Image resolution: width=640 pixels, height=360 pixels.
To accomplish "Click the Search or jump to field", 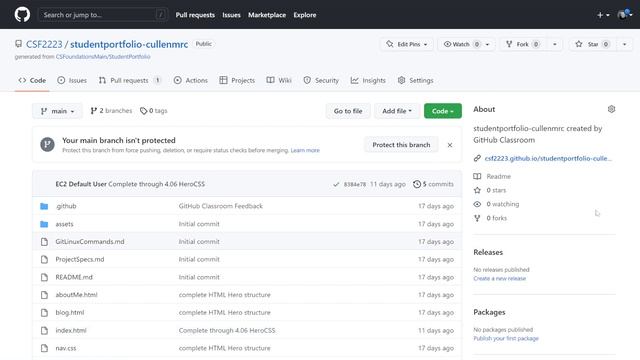I will click(x=103, y=15).
